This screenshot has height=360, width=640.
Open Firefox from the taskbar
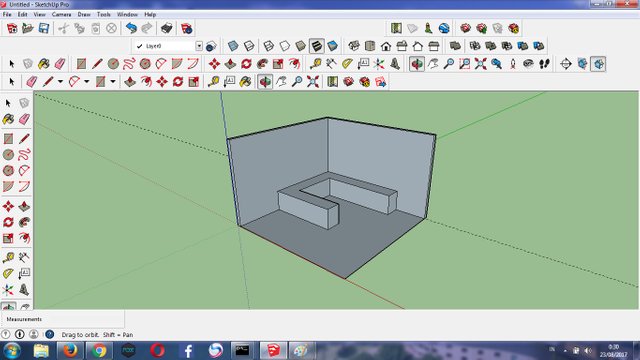click(70, 351)
